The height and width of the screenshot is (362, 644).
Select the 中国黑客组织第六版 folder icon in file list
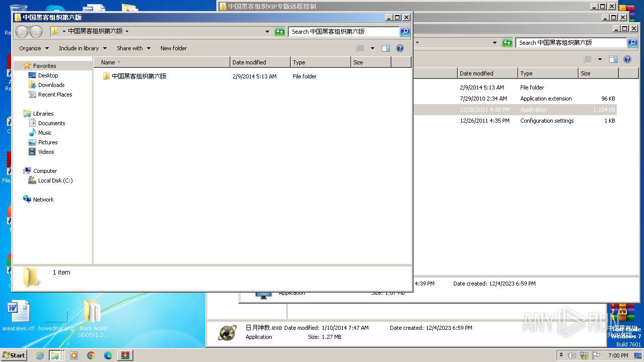pyautogui.click(x=106, y=76)
